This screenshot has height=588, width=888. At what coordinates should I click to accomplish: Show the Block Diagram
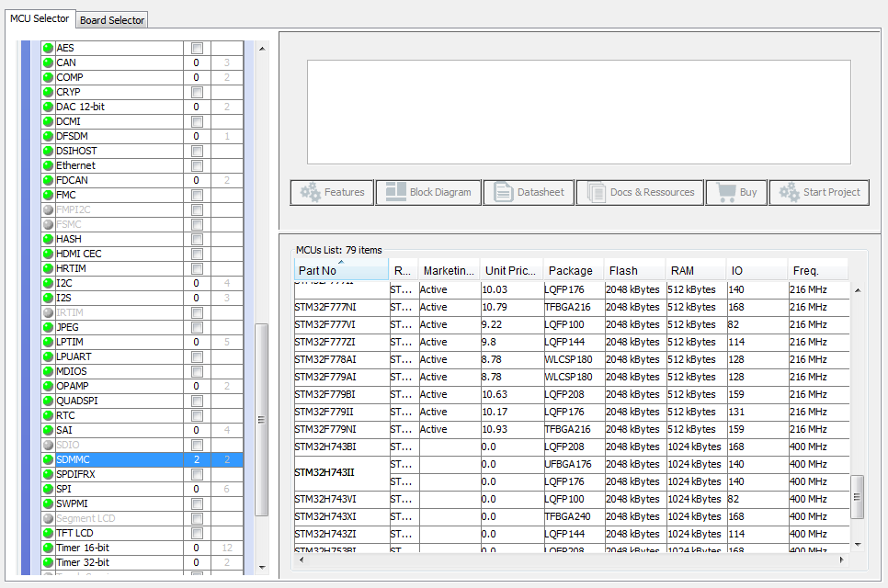click(x=428, y=192)
